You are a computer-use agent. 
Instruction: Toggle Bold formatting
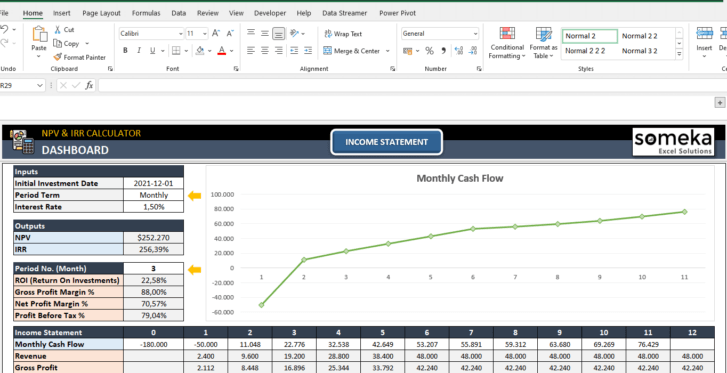click(125, 51)
